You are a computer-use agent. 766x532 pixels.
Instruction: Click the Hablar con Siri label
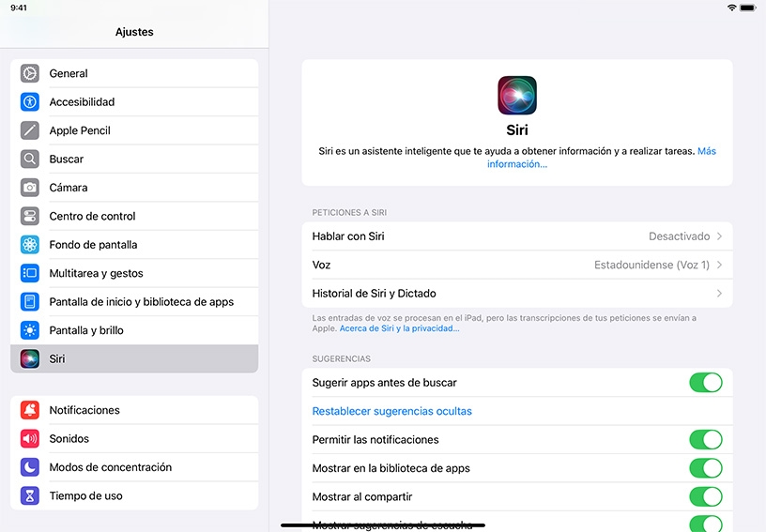coord(348,236)
